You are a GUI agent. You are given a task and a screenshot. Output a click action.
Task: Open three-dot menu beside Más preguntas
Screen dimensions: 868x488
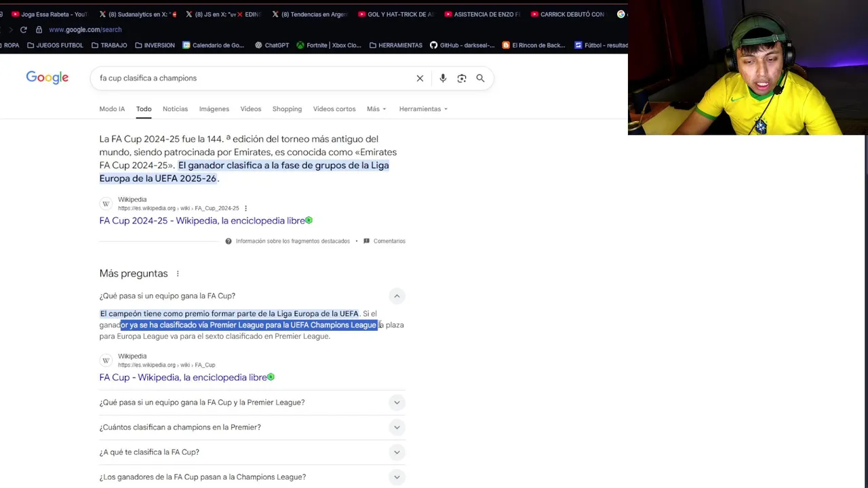point(178,274)
